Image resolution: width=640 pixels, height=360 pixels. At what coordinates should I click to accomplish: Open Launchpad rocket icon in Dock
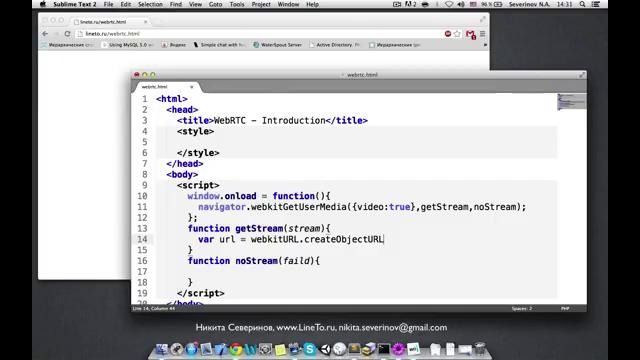[x=177, y=349]
